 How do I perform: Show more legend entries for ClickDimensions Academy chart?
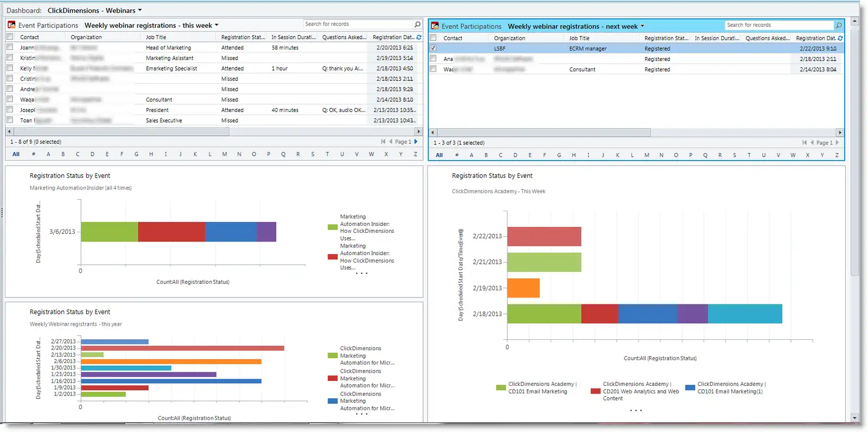click(636, 410)
